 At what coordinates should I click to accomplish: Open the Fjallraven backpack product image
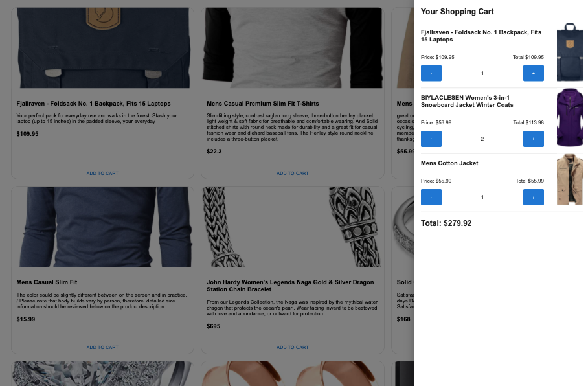tap(102, 47)
